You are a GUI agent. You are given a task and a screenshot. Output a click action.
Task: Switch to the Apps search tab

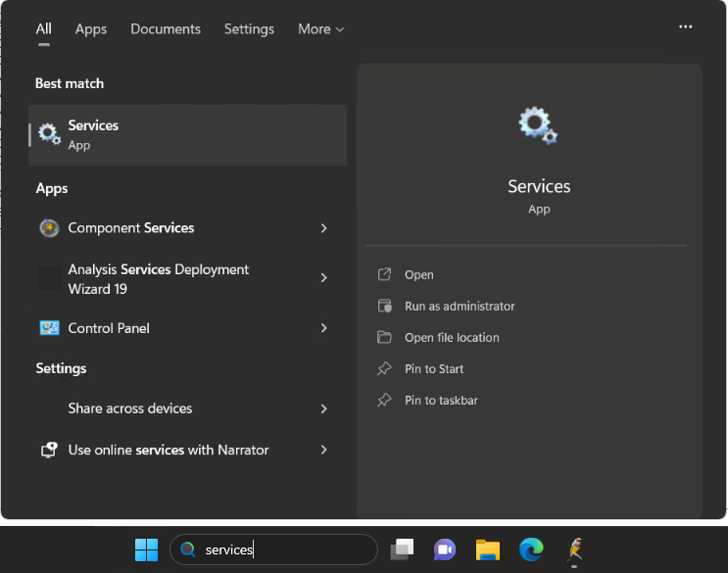coord(91,29)
